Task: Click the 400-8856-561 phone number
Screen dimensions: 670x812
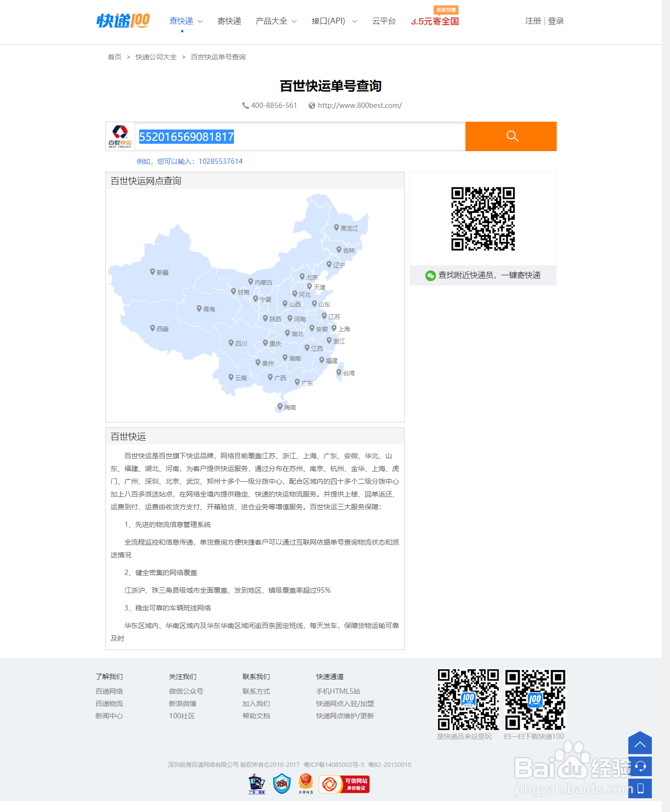Action: (274, 105)
